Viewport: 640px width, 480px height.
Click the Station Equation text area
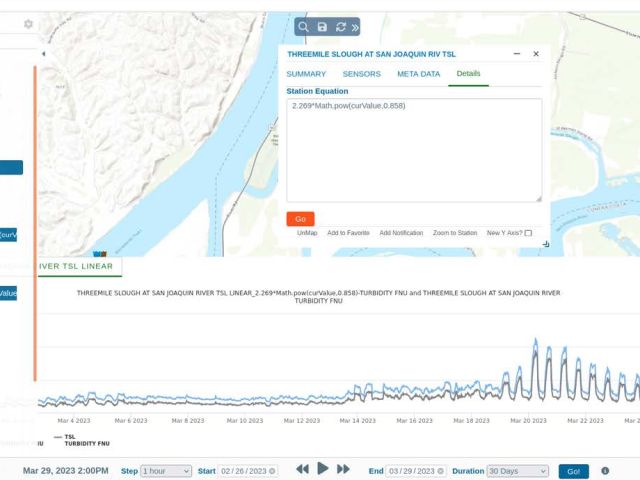tap(414, 150)
